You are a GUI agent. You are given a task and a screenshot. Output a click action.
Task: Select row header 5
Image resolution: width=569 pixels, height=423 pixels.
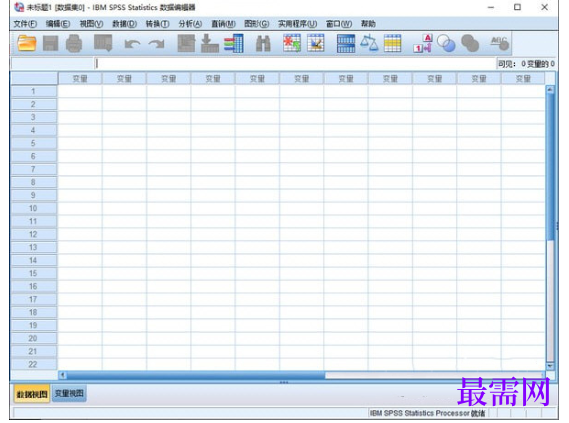(x=33, y=143)
